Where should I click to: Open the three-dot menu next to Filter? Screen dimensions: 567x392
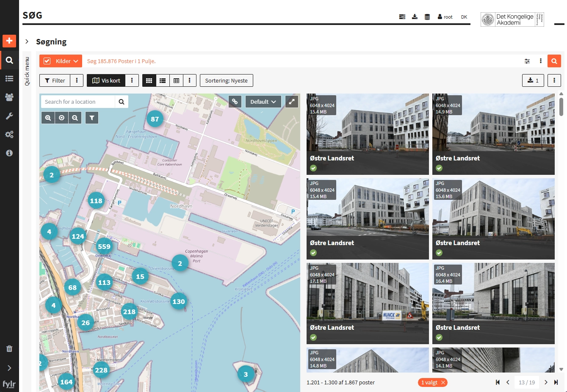[77, 80]
